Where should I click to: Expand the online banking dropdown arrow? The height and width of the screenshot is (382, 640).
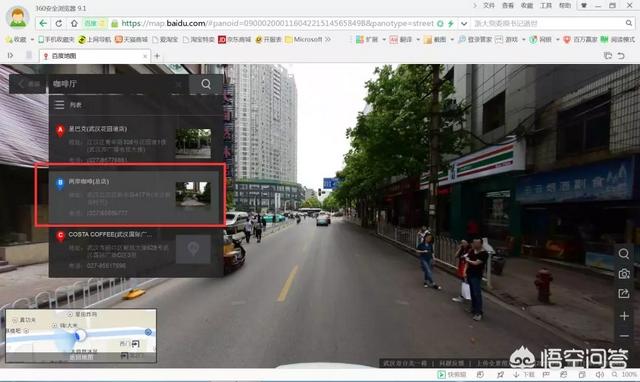(558, 40)
